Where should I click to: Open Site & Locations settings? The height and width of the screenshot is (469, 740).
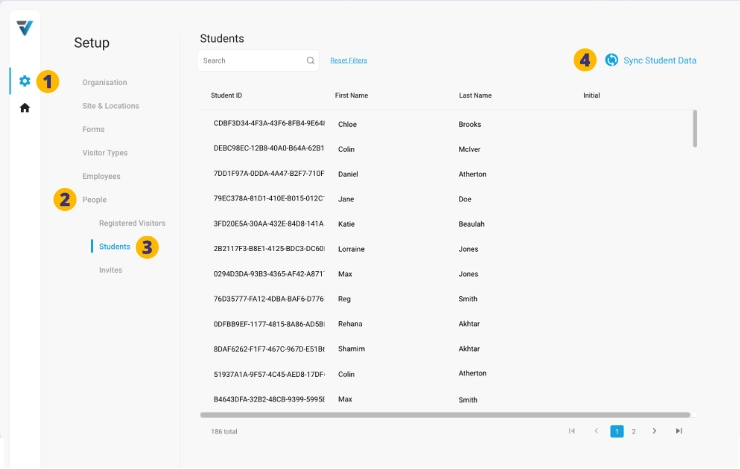tap(110, 106)
